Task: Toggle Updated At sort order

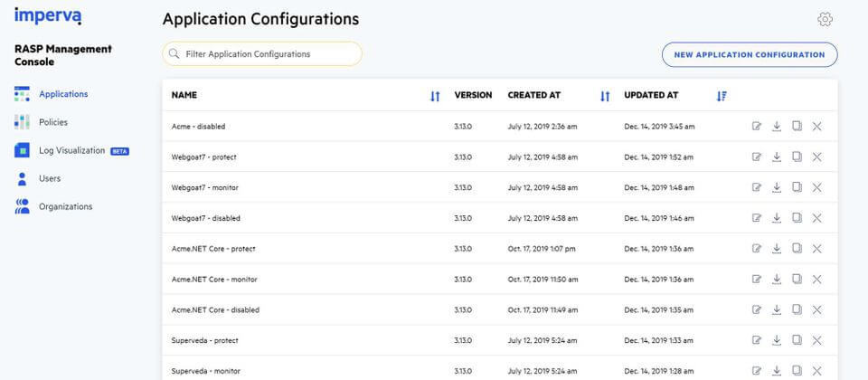Action: click(x=721, y=96)
